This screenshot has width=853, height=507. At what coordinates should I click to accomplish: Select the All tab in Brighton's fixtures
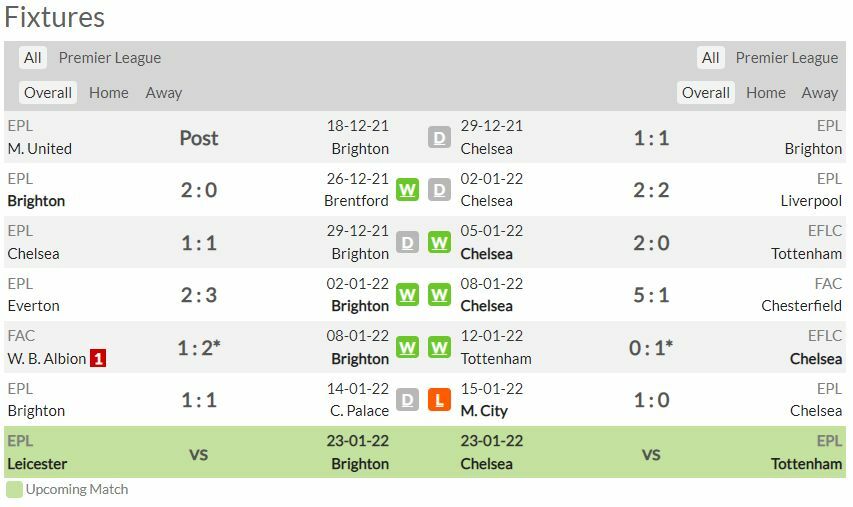[33, 58]
